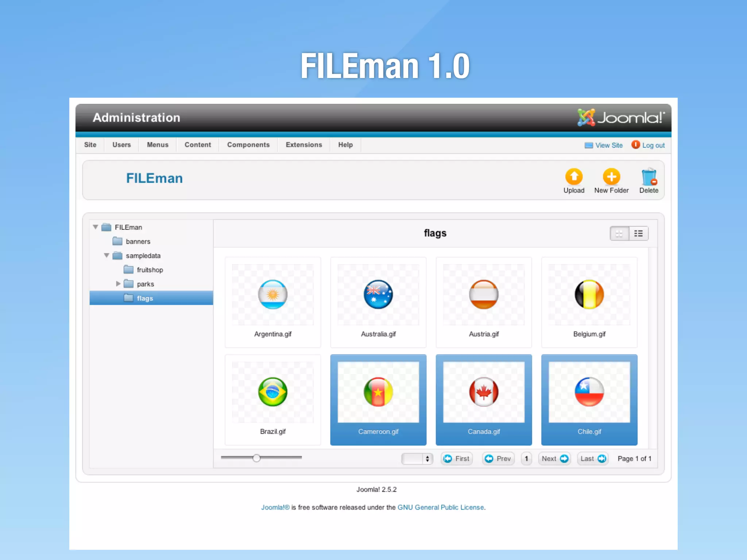This screenshot has width=747, height=560.
Task: Open the Users menu
Action: [x=121, y=145]
